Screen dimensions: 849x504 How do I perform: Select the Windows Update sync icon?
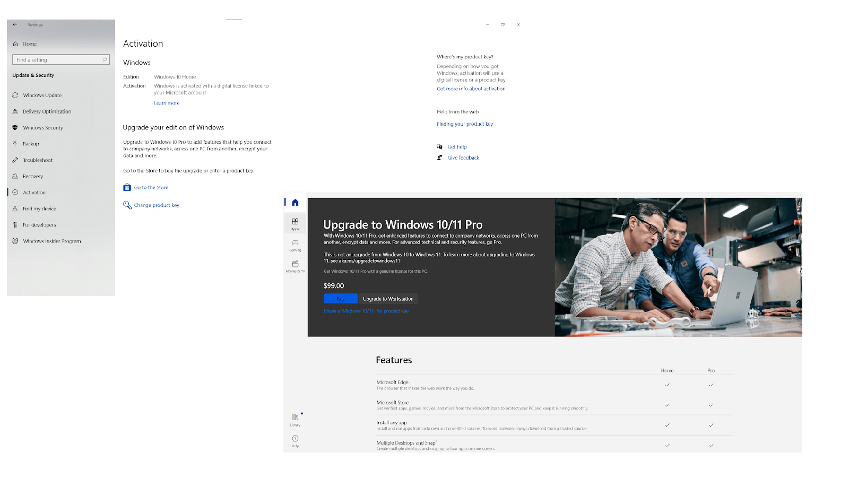(x=15, y=95)
